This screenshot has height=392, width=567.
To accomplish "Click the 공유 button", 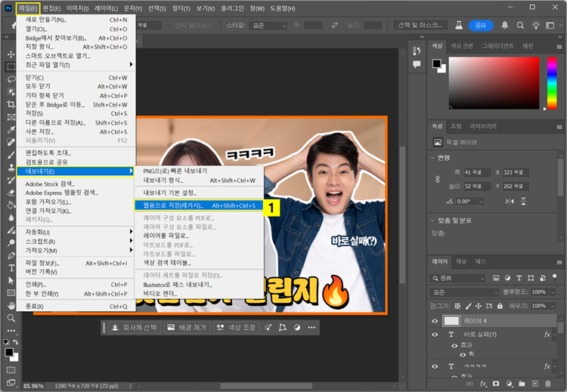I will [x=480, y=26].
